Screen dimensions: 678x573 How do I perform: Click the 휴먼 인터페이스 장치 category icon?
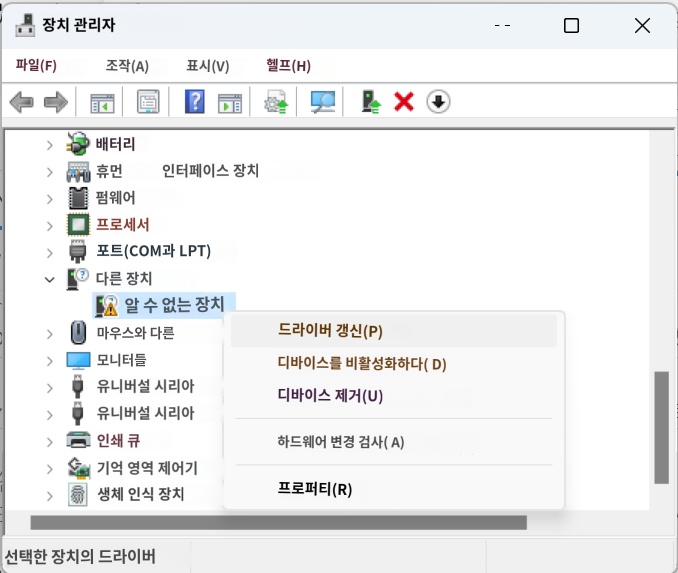point(78,172)
